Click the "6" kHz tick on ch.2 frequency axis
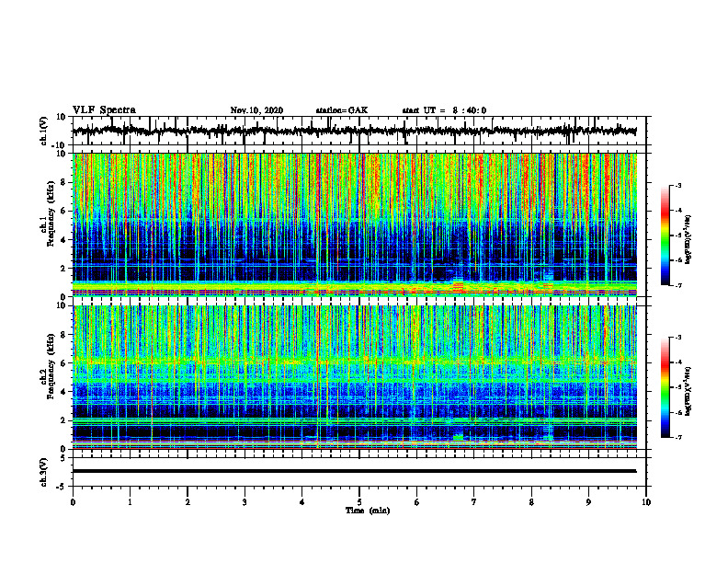The image size is (728, 563). pos(64,363)
